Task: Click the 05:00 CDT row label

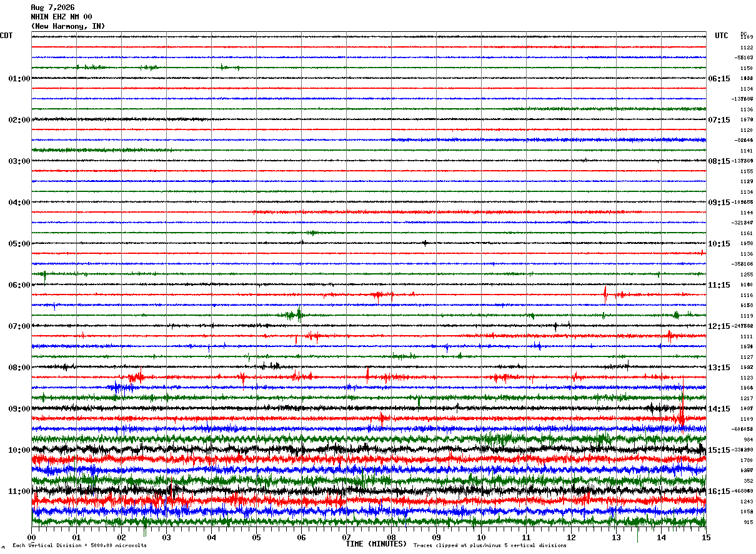Action: [x=19, y=244]
